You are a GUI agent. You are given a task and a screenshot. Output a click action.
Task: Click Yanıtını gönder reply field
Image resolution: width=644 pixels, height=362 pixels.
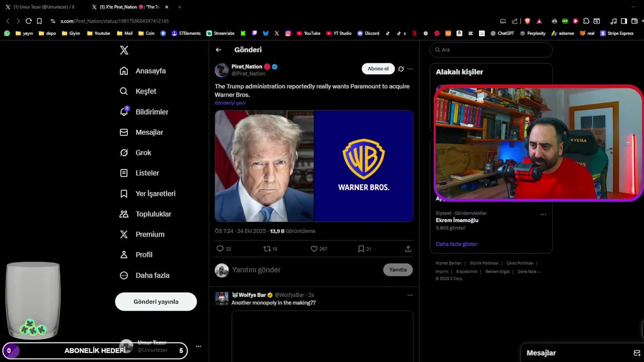click(x=304, y=270)
